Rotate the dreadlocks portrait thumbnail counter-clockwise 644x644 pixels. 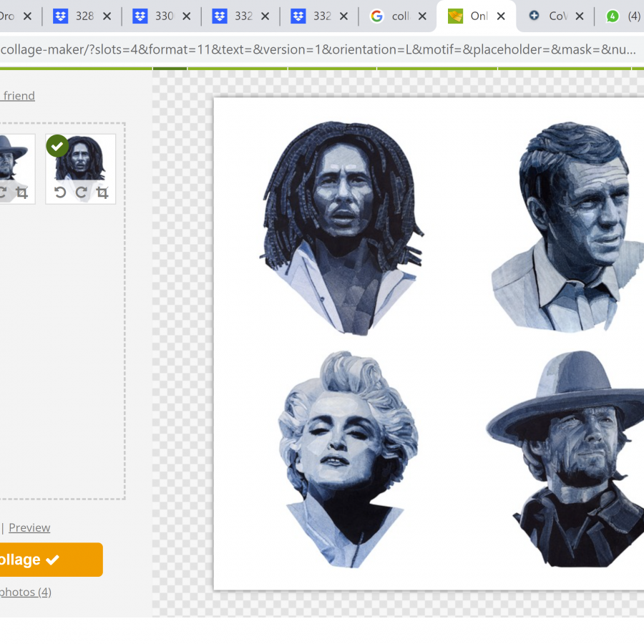60,192
